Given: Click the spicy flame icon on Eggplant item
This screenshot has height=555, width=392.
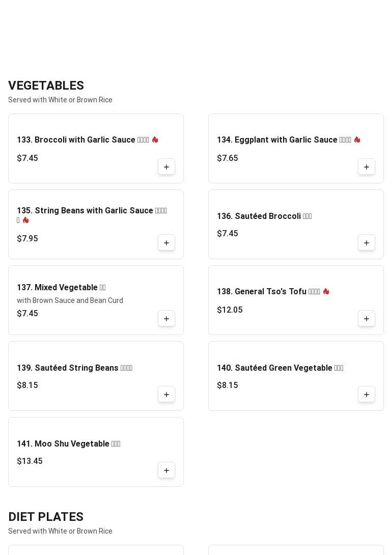Looking at the screenshot, I should pyautogui.click(x=357, y=140).
